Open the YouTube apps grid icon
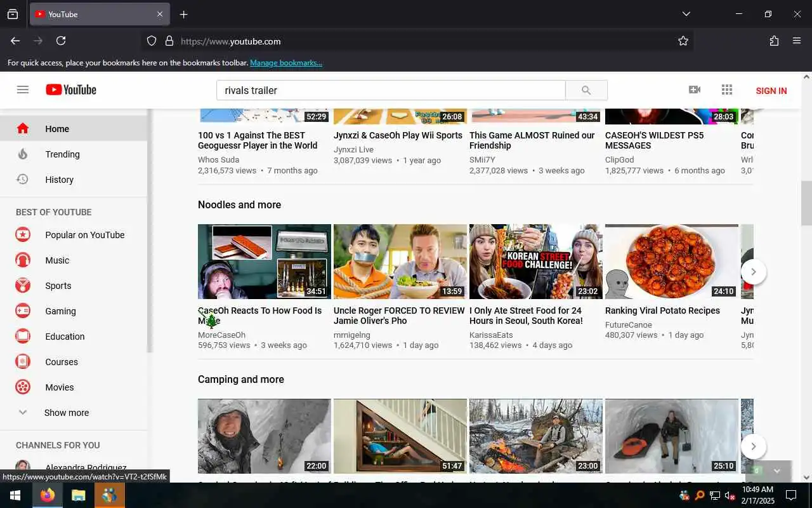The image size is (812, 508). (727, 90)
